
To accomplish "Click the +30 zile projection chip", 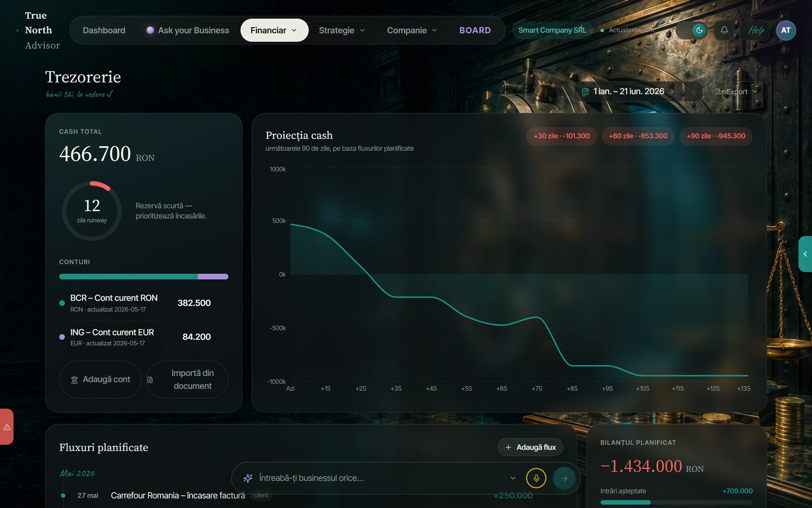I will click(561, 136).
